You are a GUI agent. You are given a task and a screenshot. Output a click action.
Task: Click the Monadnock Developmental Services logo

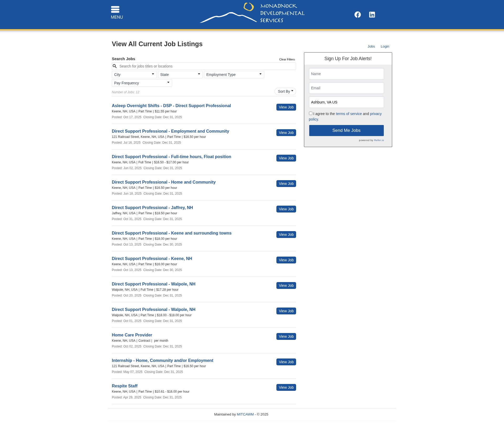click(x=252, y=13)
